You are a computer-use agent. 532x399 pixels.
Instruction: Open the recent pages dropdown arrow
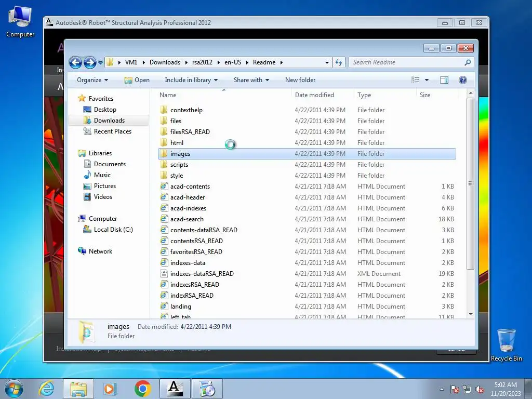[x=100, y=62]
